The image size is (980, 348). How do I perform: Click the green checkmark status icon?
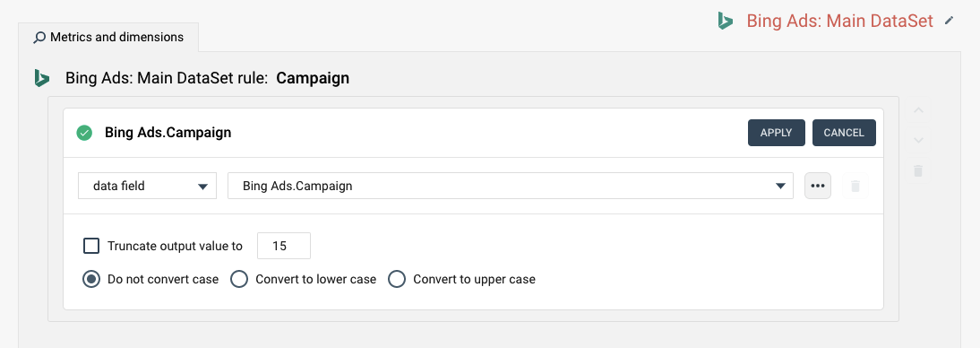click(84, 133)
